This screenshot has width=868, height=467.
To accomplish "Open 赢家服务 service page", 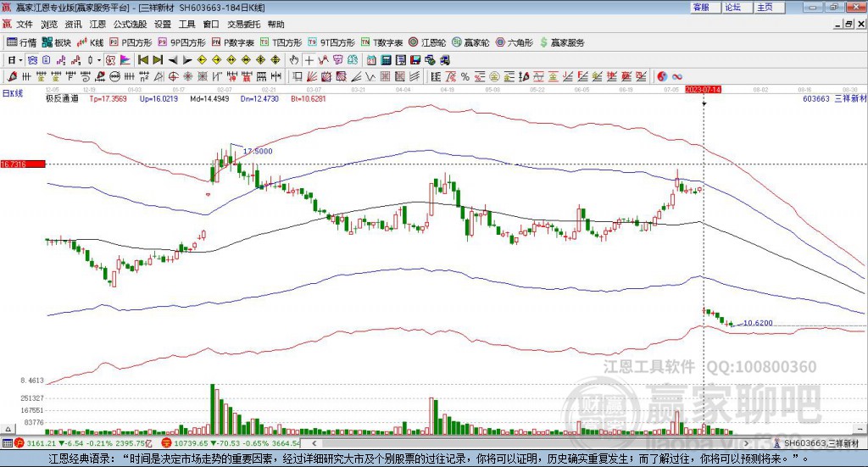I will [x=562, y=42].
